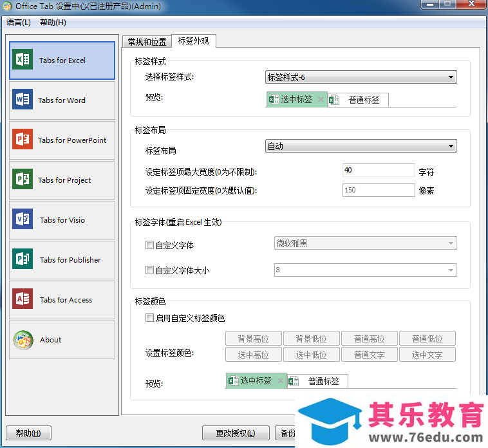Enable the 自定义字体大小 checkbox
The width and height of the screenshot is (488, 448).
coord(149,270)
